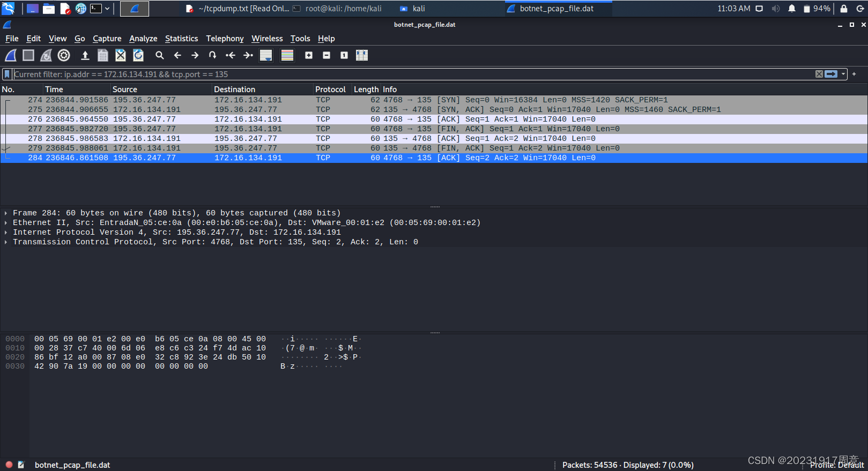Zoom out main window text
This screenshot has width=868, height=471.
[327, 55]
